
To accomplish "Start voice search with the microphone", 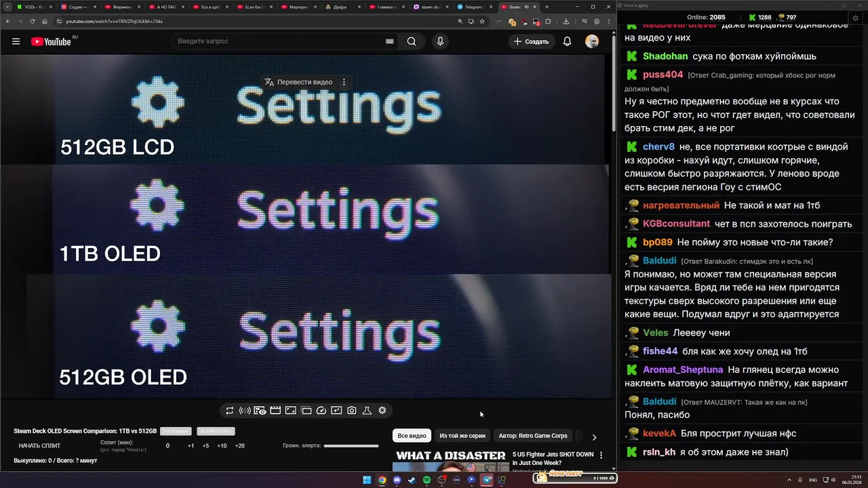I will [440, 41].
